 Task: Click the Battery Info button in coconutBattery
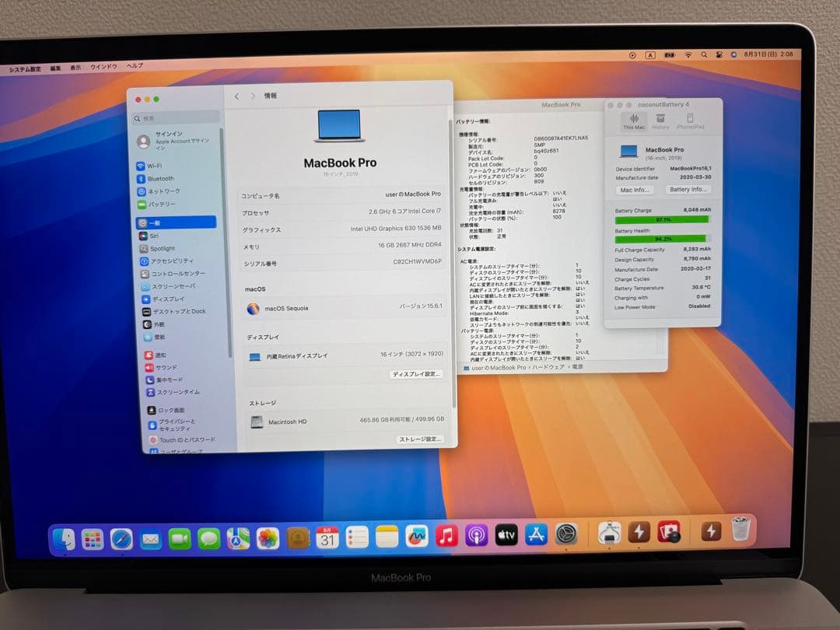click(688, 190)
